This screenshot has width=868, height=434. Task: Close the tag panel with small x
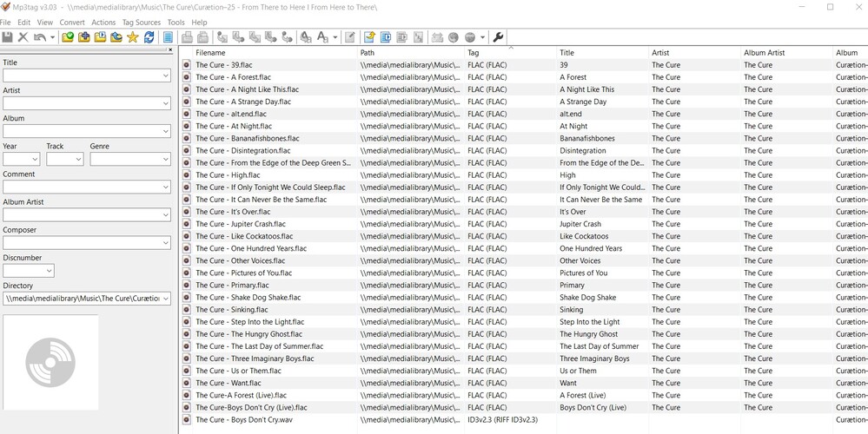(170, 49)
